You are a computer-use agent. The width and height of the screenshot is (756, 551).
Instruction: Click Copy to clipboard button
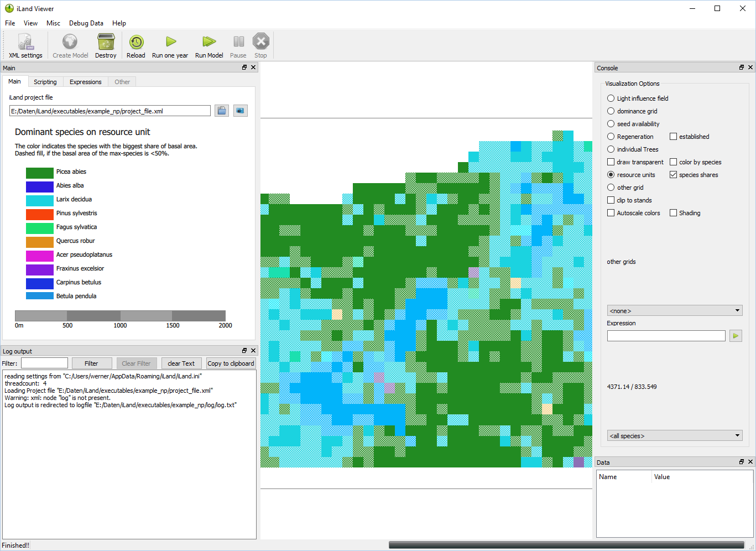[231, 363]
